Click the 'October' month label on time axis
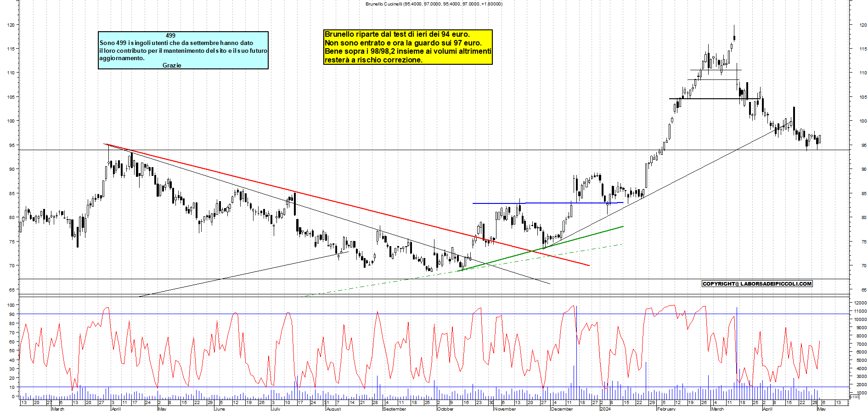 tap(445, 409)
